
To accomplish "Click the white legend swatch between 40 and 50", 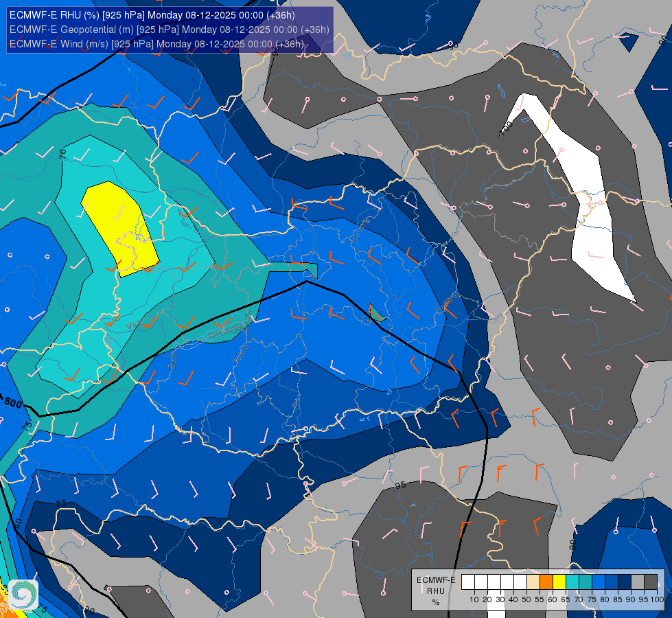I will 520,582.
